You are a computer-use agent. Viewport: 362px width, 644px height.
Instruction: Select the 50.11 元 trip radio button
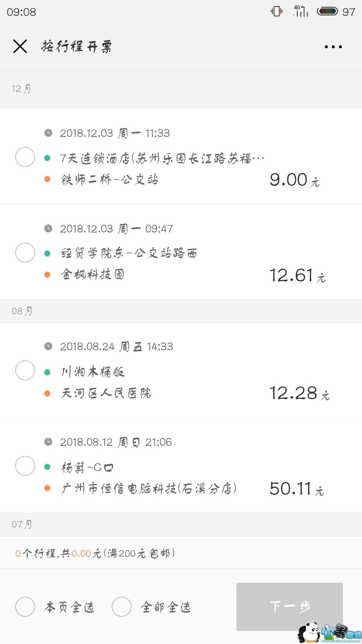[25, 466]
